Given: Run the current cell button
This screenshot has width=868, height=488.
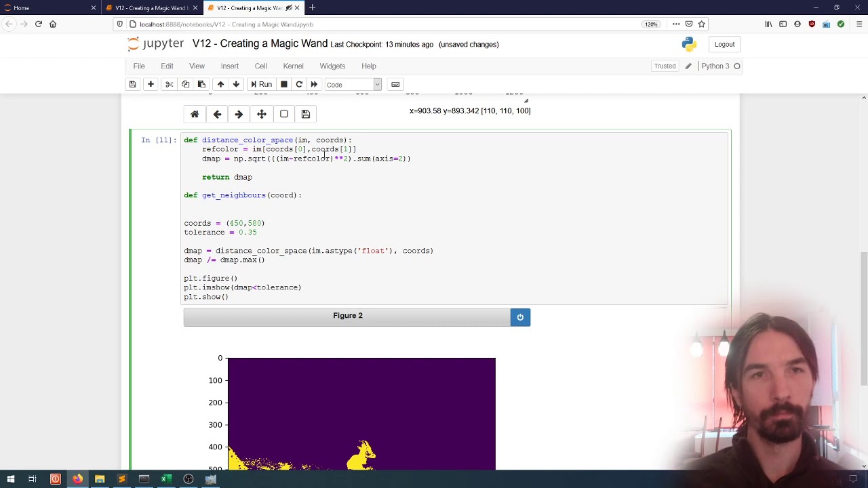Looking at the screenshot, I should (260, 84).
